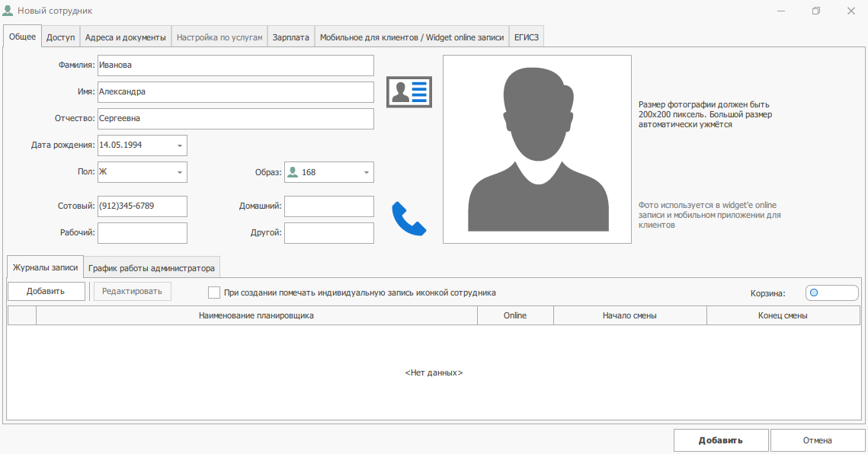Switch to the Зарплата tab
This screenshot has height=454, width=868.
[x=290, y=37]
